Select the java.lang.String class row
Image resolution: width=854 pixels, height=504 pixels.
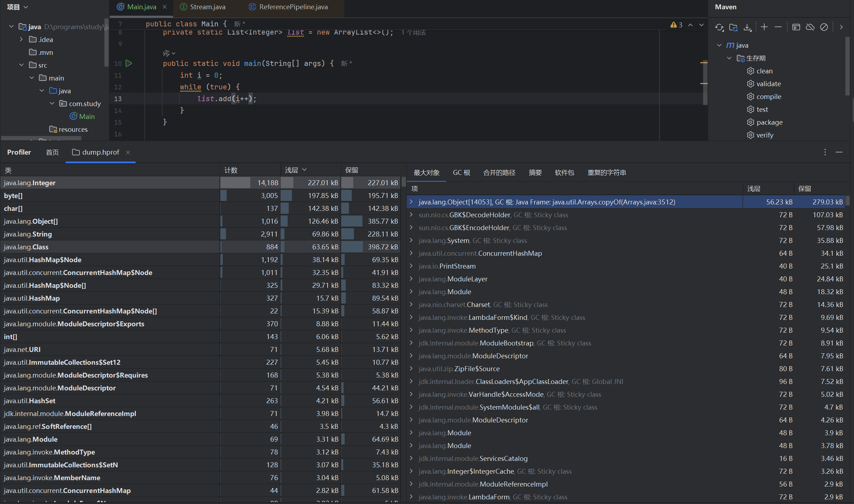28,234
